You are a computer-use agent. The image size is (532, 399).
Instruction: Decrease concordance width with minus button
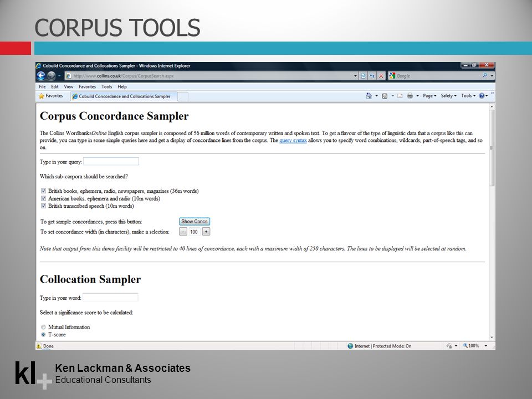pos(183,232)
